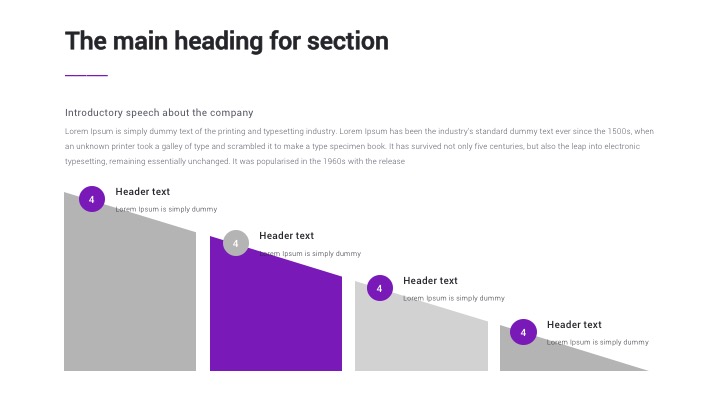Image resolution: width=720 pixels, height=405 pixels.
Task: Click the purple number circle on the first step
Action: coord(92,200)
